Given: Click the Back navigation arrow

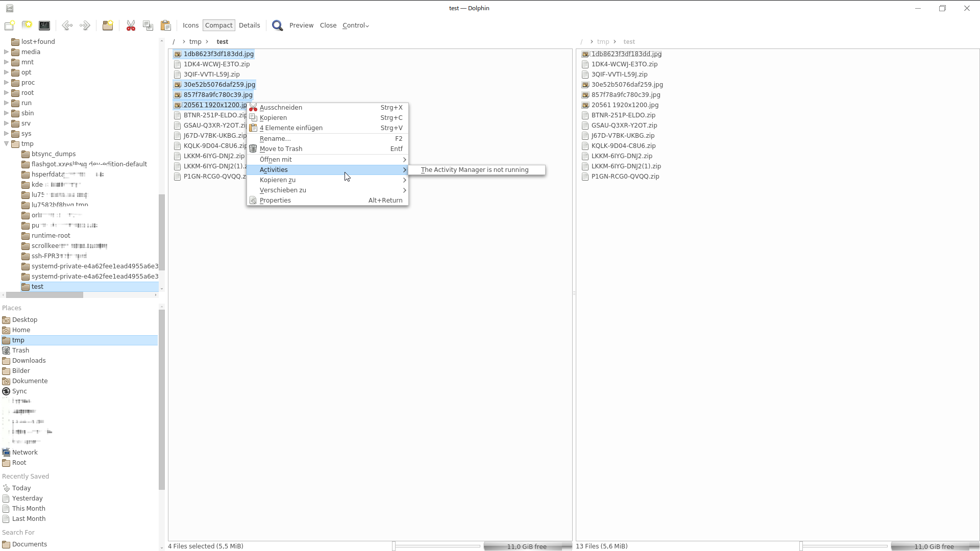Looking at the screenshot, I should coord(67,26).
